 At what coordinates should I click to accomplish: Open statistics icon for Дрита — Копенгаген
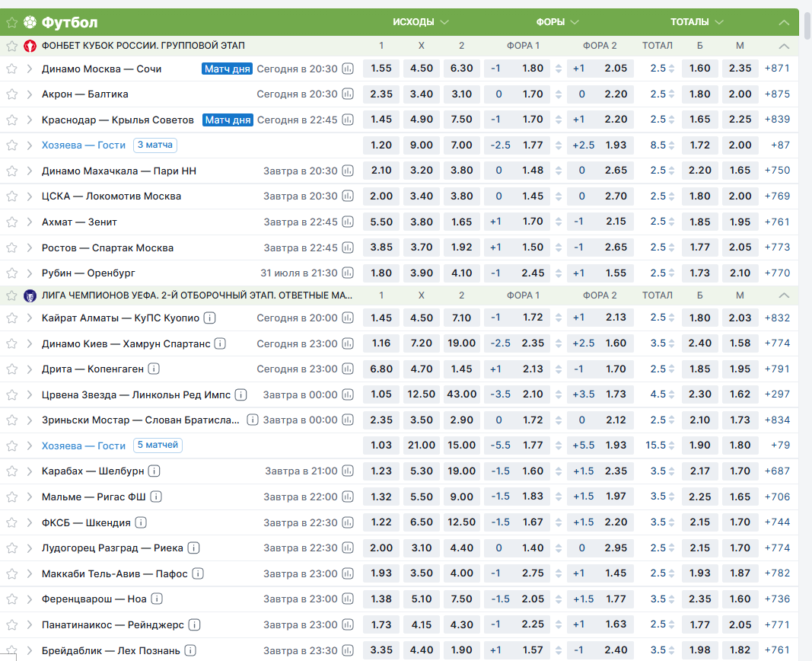[x=348, y=369]
